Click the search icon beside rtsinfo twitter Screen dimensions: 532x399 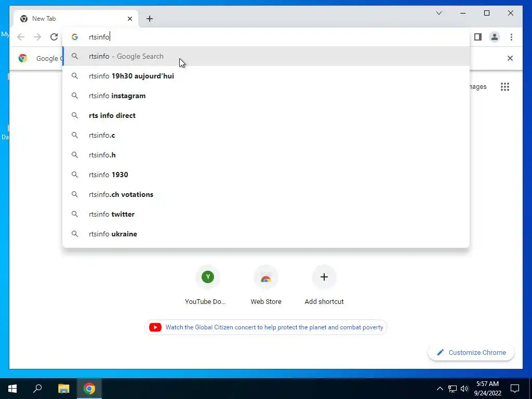(x=75, y=214)
